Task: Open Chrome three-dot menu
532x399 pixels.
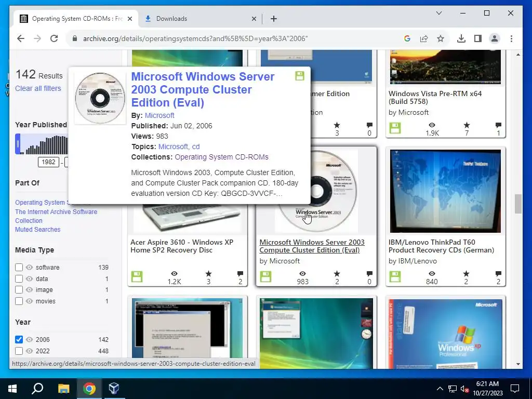Action: coord(511,38)
